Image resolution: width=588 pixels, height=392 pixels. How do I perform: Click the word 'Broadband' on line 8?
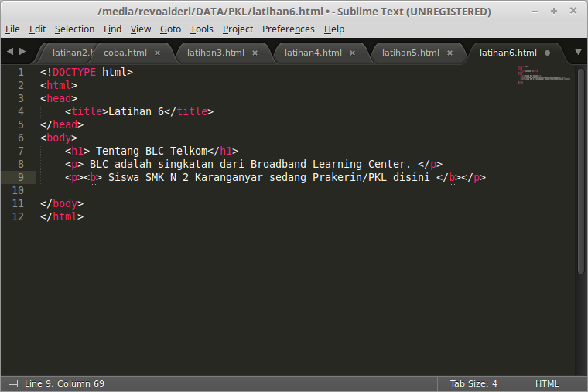pyautogui.click(x=279, y=164)
